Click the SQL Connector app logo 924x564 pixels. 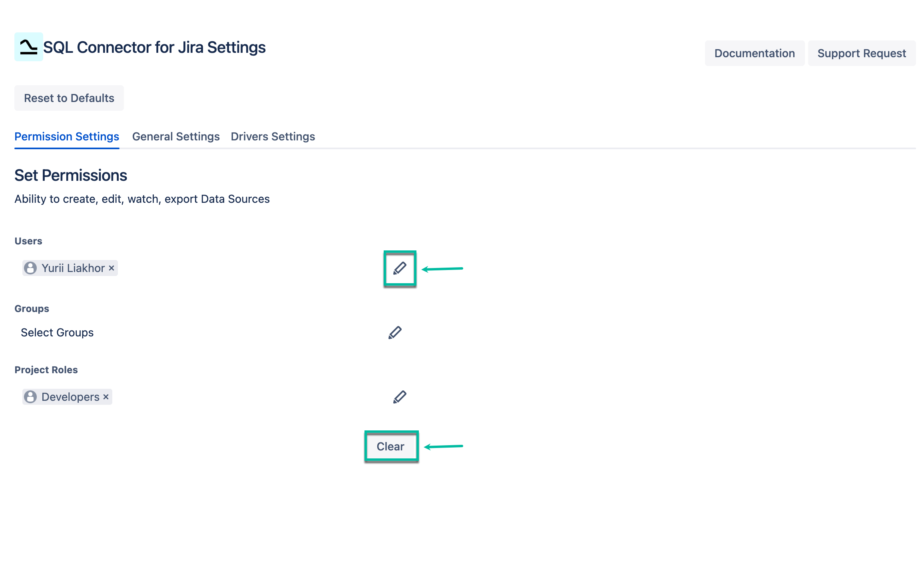pos(28,47)
